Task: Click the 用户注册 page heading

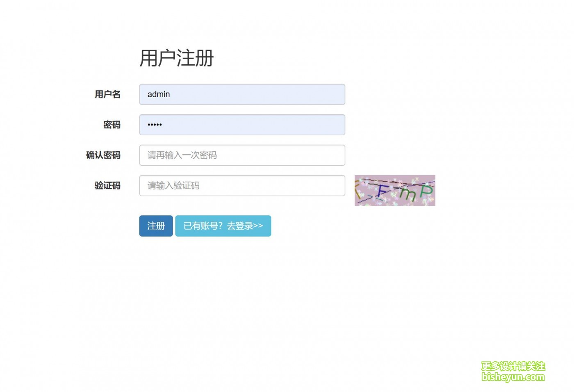Action: point(177,58)
